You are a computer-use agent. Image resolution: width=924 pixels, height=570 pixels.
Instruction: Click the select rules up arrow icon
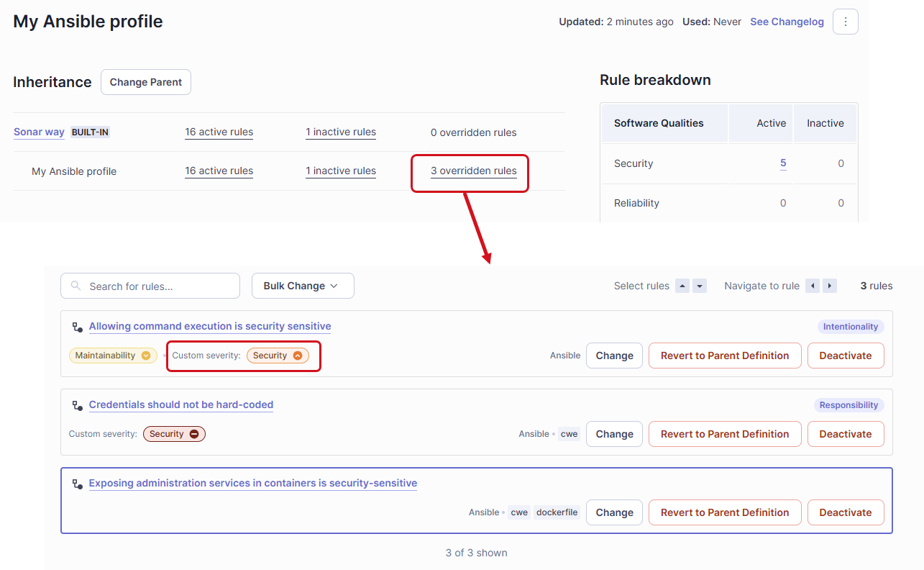click(682, 286)
